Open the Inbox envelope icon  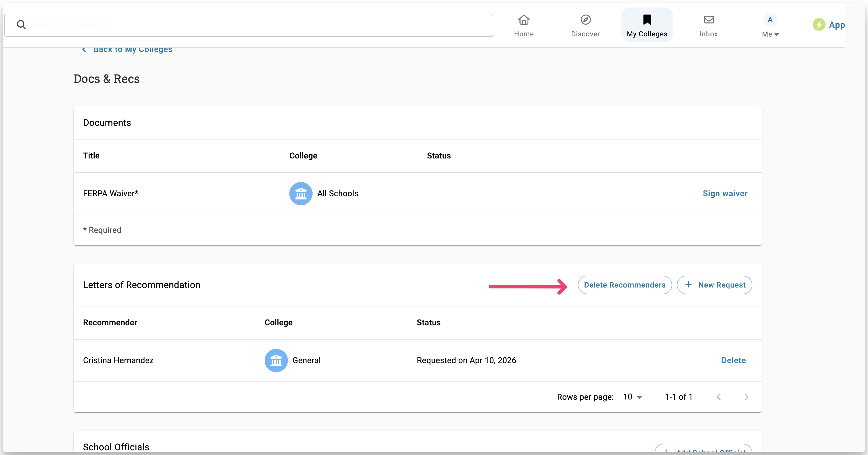tap(708, 20)
